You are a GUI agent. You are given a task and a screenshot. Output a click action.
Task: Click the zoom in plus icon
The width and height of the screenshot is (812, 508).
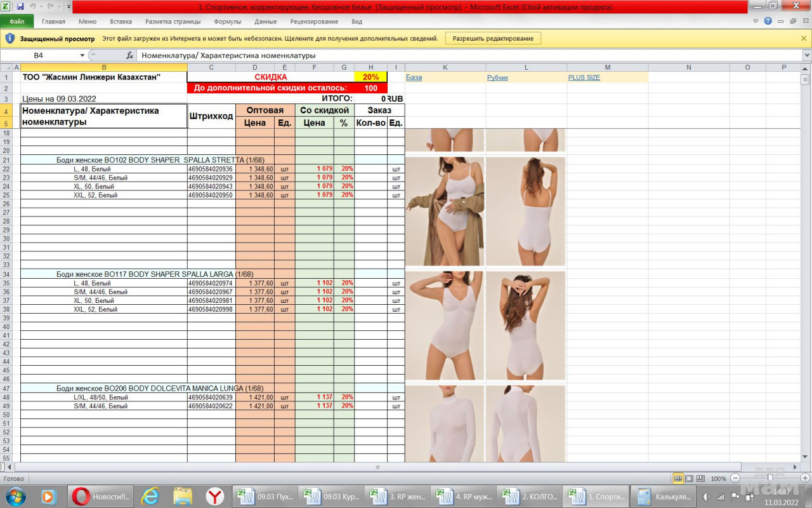805,478
